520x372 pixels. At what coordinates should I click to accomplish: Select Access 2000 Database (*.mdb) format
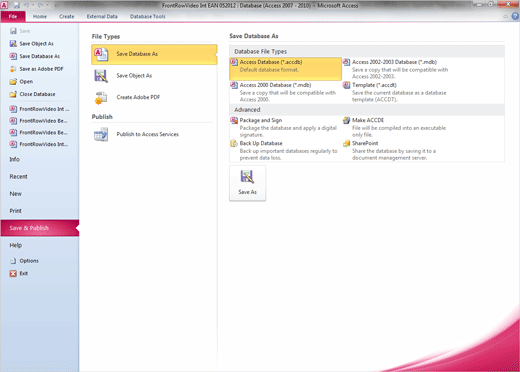coord(285,92)
